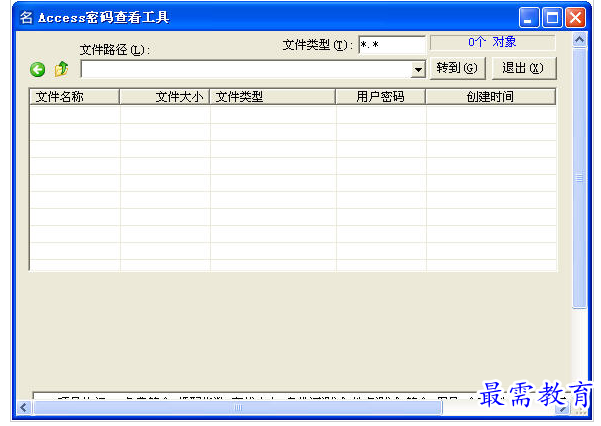
Task: Click the app icon in title bar
Action: coord(26,17)
